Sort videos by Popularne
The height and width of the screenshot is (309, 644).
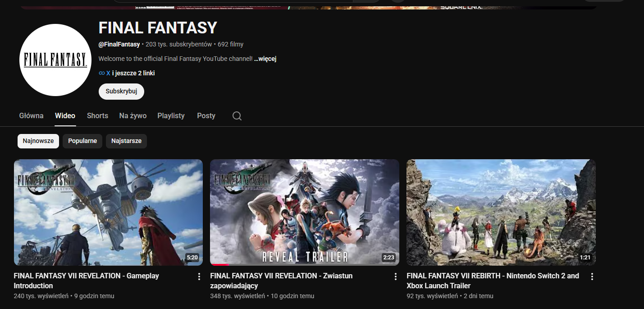(82, 141)
